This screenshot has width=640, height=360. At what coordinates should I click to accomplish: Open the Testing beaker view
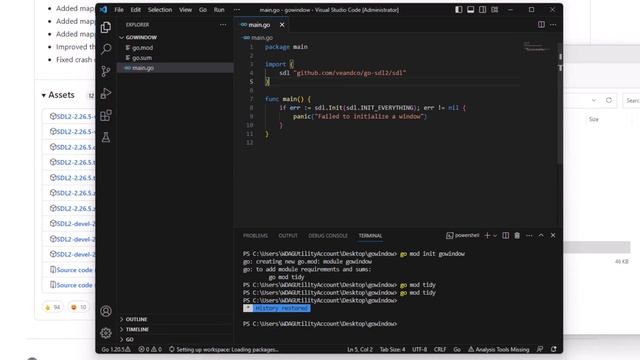[x=106, y=137]
